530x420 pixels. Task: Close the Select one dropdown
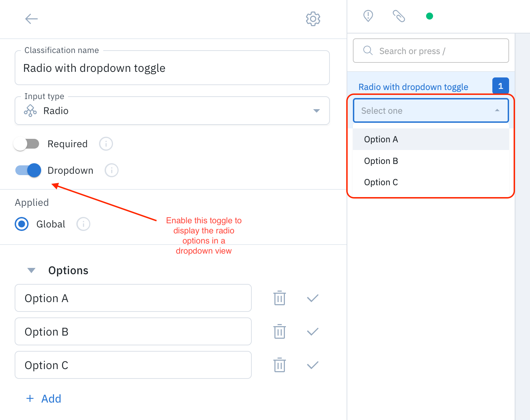[431, 111]
